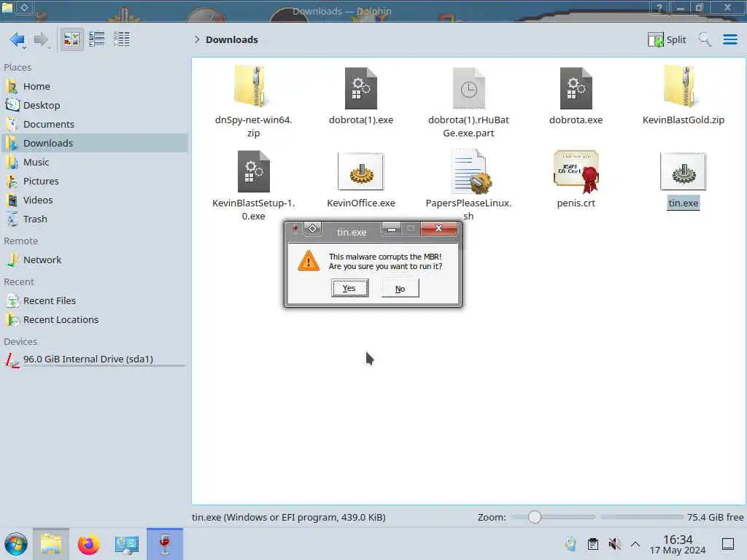Click the muted volume tray icon

point(614,544)
